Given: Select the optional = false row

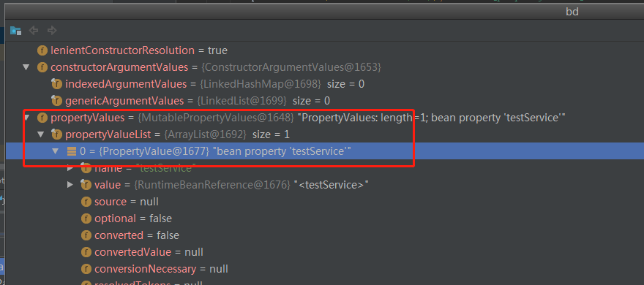Looking at the screenshot, I should [x=324, y=218].
